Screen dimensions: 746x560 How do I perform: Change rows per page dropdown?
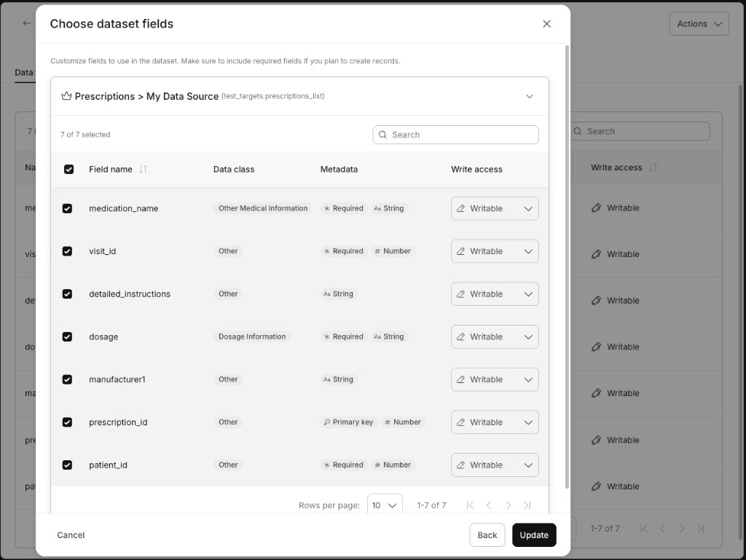point(385,505)
